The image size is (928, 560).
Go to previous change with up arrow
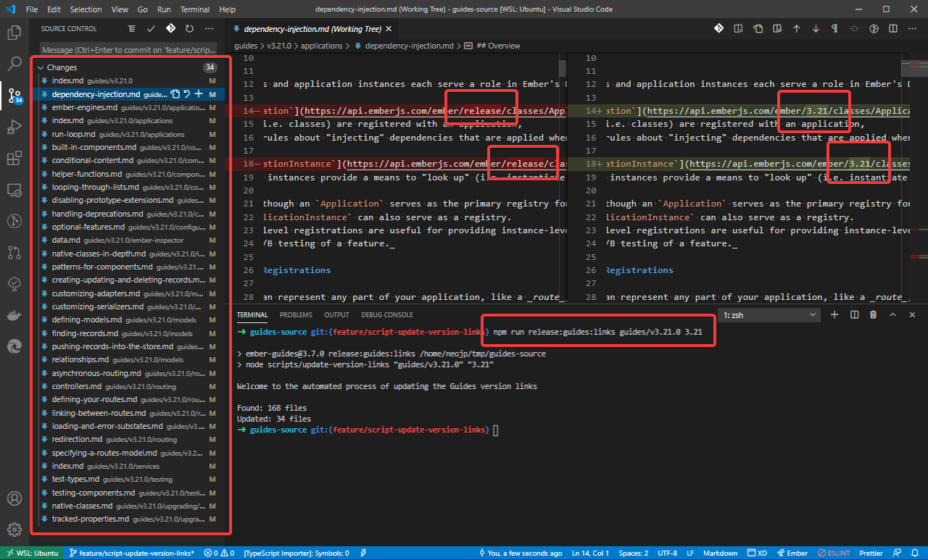pos(797,29)
